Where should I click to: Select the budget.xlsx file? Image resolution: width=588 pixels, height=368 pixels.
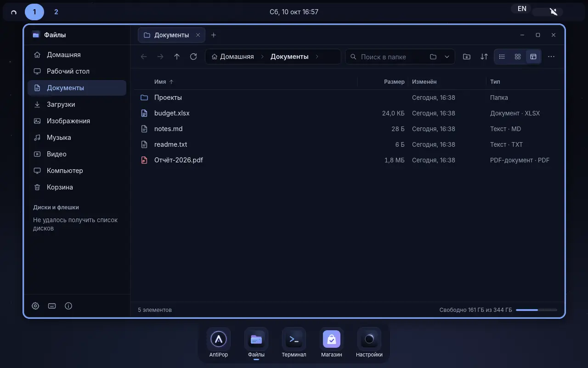coord(347,113)
